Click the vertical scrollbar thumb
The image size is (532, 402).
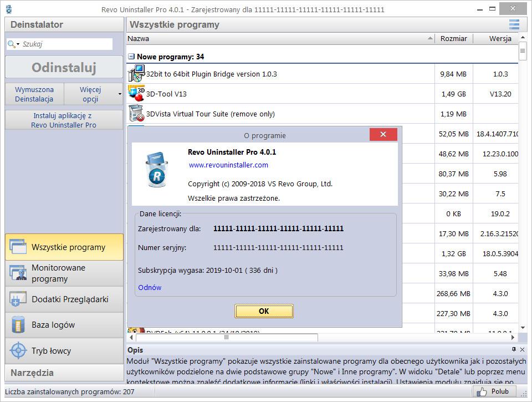point(523,51)
